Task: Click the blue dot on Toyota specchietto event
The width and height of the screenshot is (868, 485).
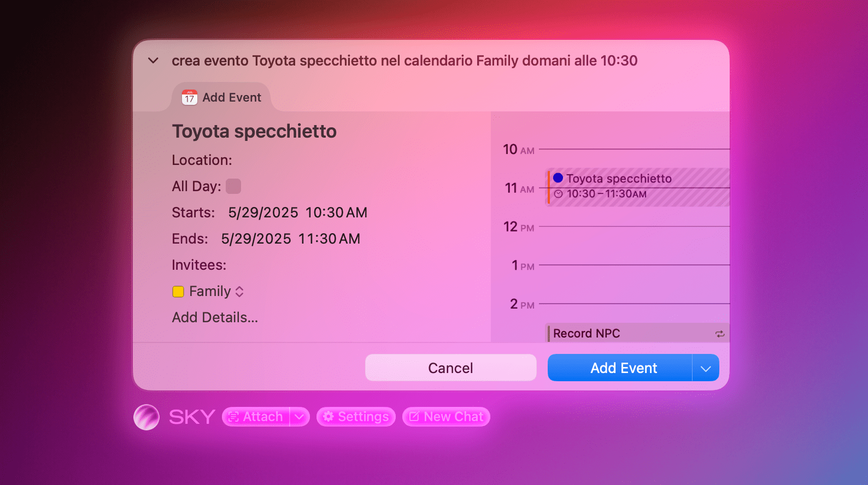Action: tap(558, 178)
